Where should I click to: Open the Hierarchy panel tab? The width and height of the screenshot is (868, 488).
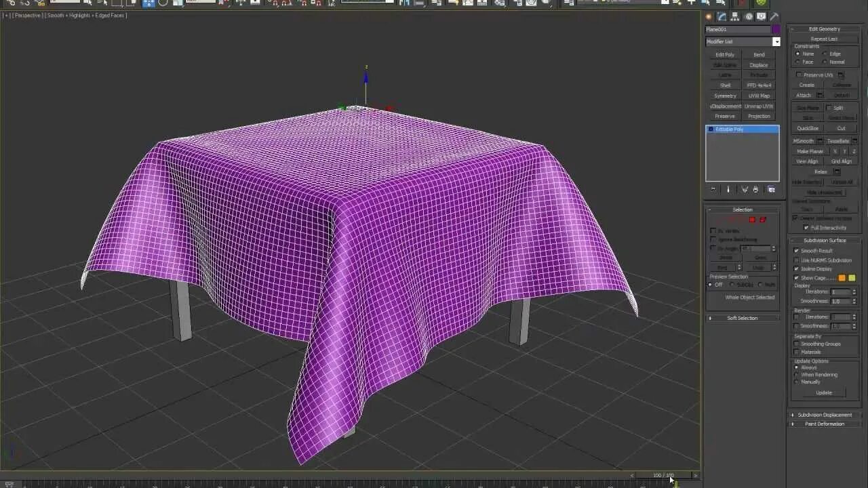(735, 16)
